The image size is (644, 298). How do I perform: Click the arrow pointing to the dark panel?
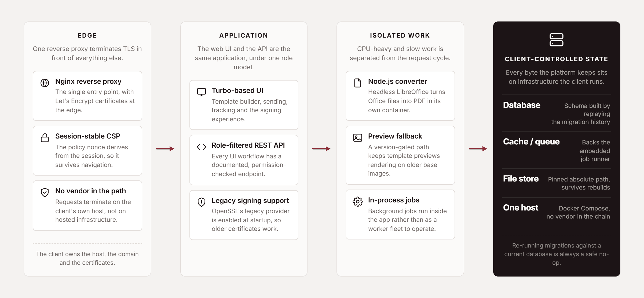tap(478, 149)
